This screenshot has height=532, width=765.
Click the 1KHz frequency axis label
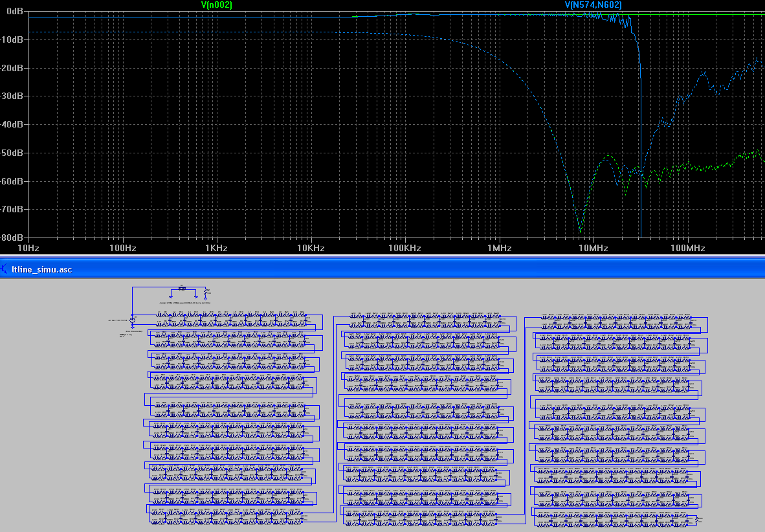point(216,248)
